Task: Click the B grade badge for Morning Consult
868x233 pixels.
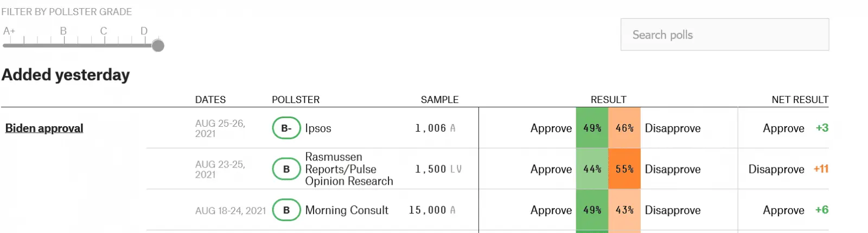Action: click(x=286, y=210)
